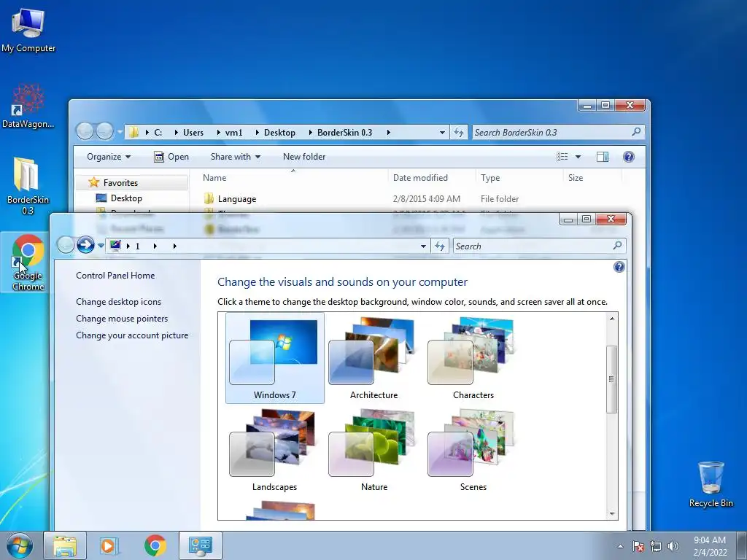Open the taskbar clock showing 9:04 AM

(x=709, y=546)
